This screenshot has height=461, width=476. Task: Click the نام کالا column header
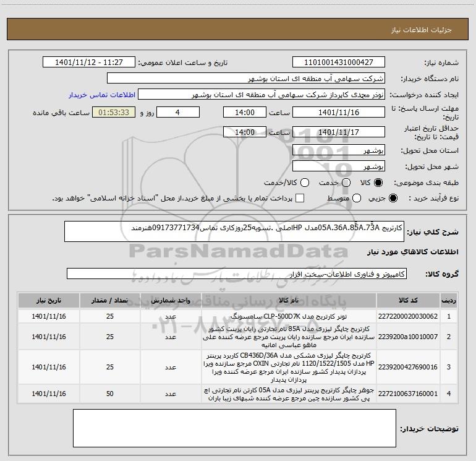coord(289,301)
